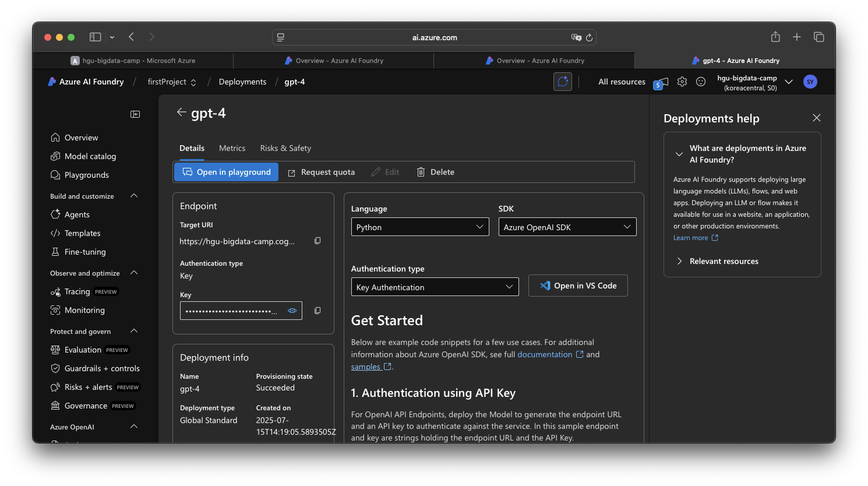Open Safari share icon
This screenshot has height=486, width=868.
click(775, 37)
